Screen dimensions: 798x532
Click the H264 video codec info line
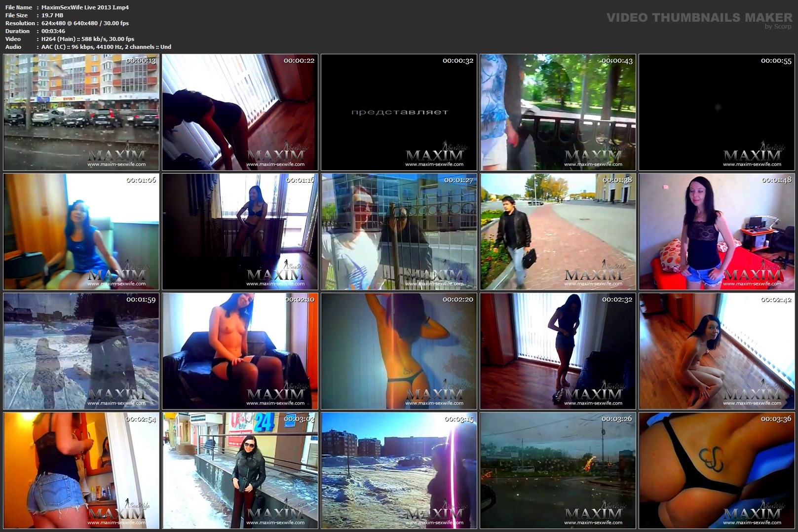tap(88, 39)
